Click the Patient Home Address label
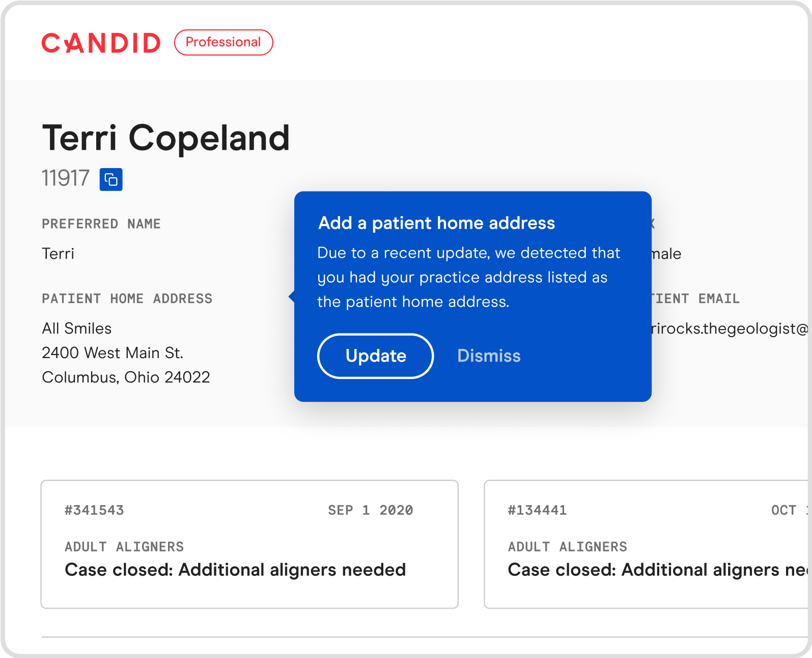This screenshot has height=658, width=812. 127,298
